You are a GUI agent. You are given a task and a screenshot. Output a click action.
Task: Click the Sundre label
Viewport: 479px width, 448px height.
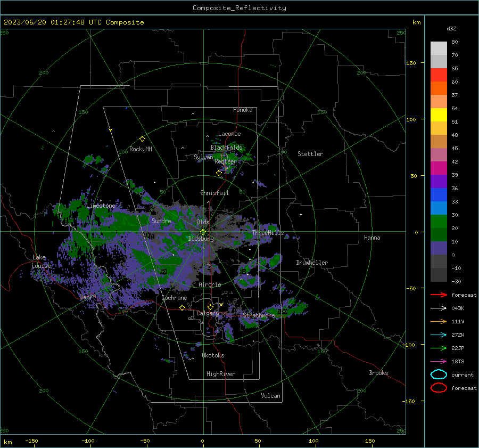[x=161, y=221]
